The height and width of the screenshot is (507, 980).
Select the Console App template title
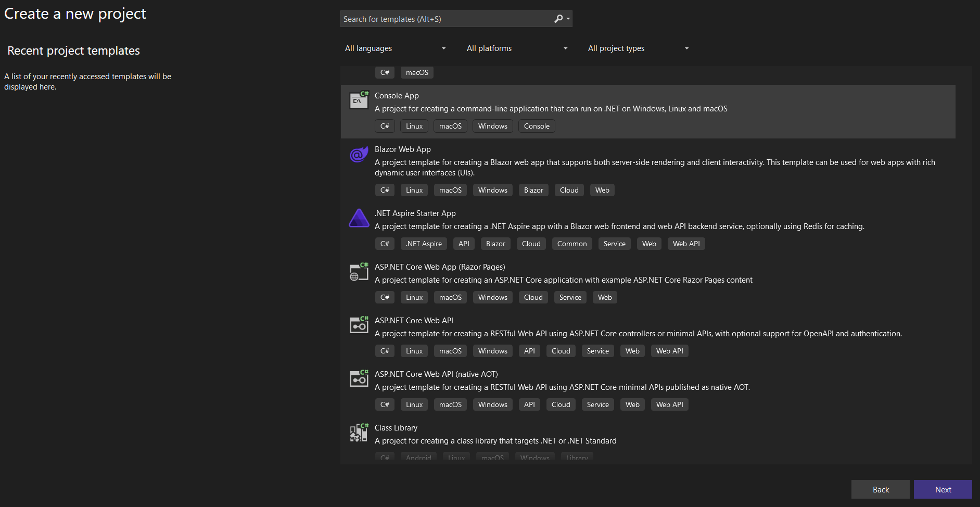tap(397, 96)
